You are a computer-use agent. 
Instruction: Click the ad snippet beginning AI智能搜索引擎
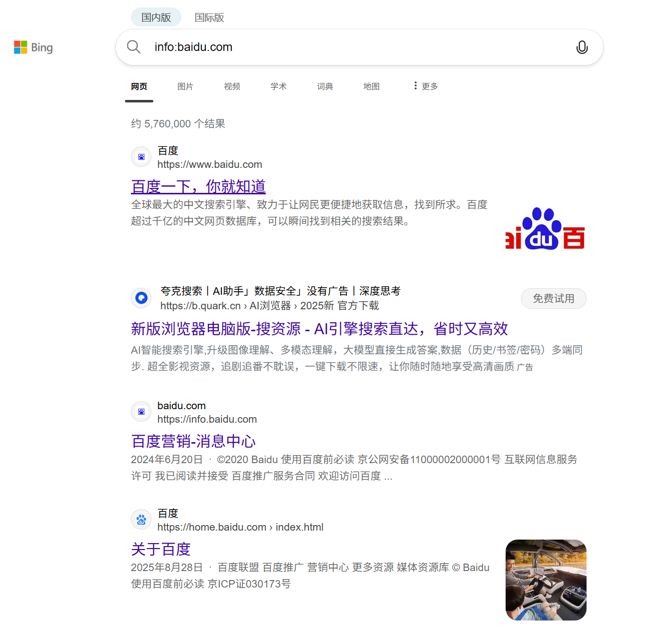pos(357,358)
